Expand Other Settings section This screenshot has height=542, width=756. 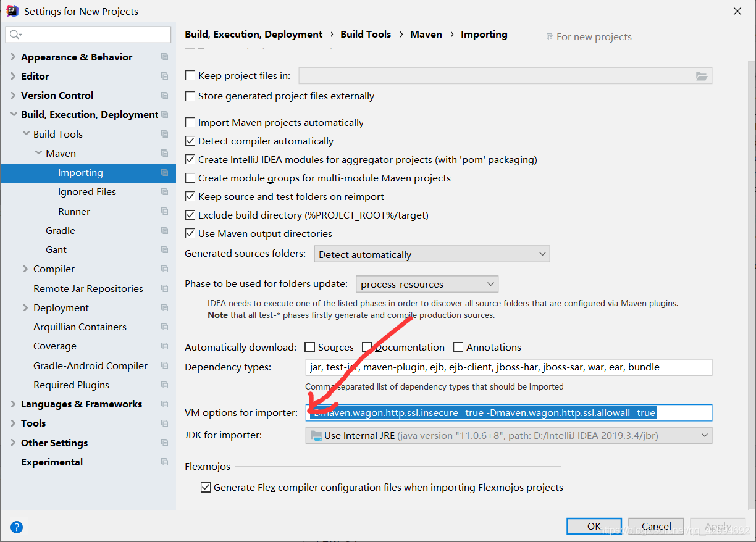pos(13,443)
